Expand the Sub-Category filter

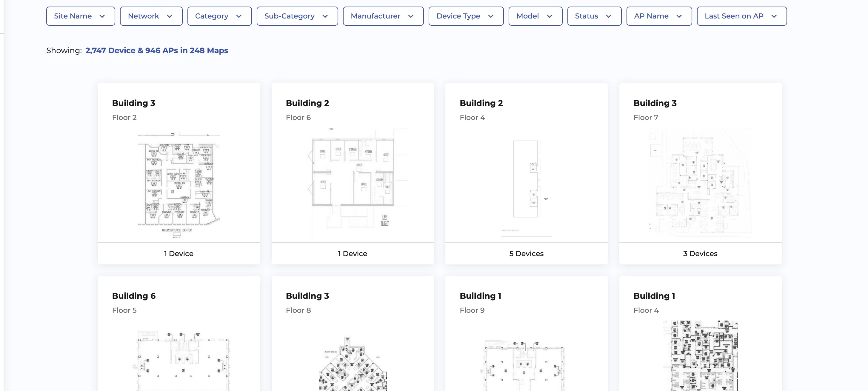[297, 16]
